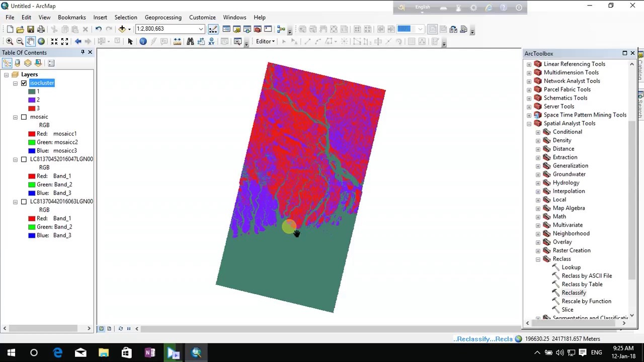This screenshot has height=362, width=644.
Task: List By Visibility in Table Of Contents
Action: [28, 63]
